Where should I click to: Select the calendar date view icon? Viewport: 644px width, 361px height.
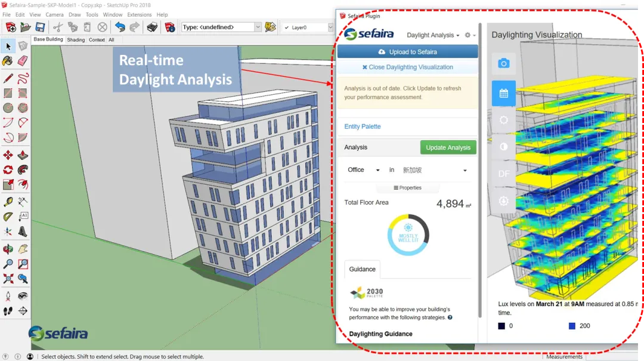click(x=503, y=93)
